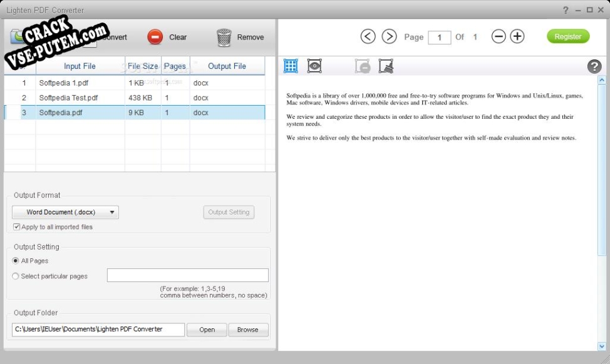Click Browse for output folder

coord(248,330)
